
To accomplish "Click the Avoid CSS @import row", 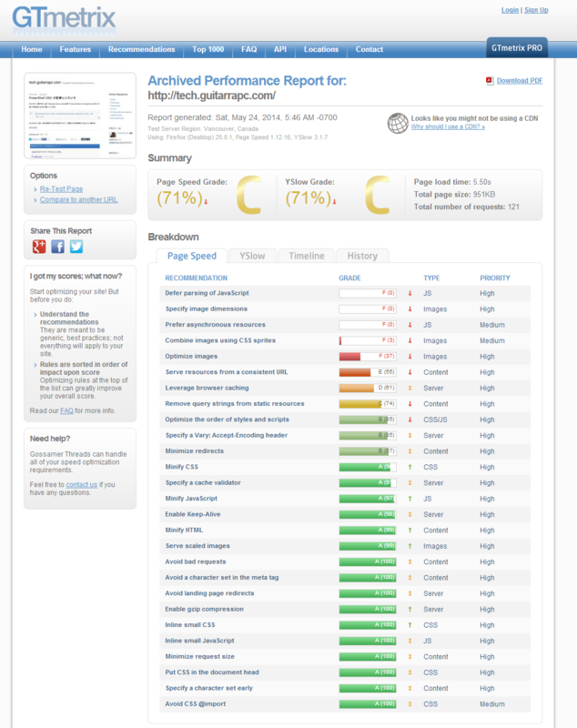I will (x=345, y=703).
